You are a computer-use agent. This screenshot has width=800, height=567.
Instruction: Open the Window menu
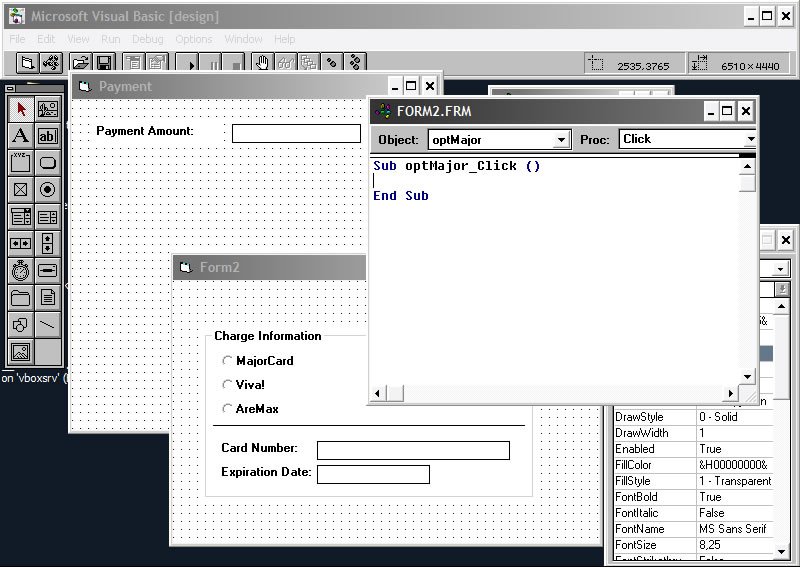243,39
